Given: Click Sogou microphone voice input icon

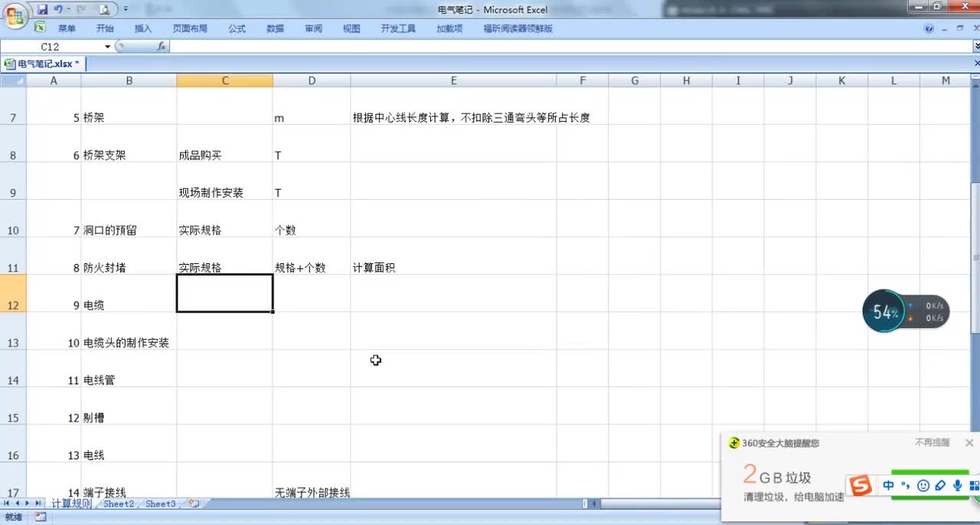Looking at the screenshot, I should (x=957, y=485).
